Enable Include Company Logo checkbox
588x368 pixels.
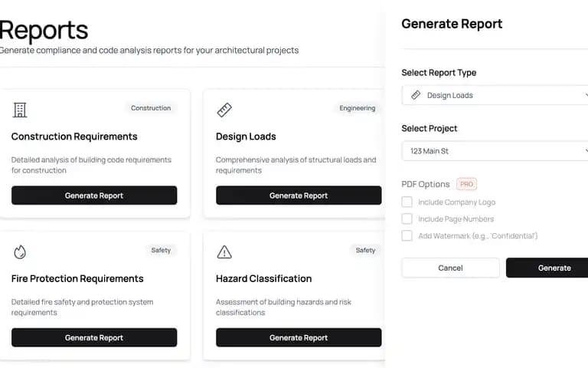point(407,202)
